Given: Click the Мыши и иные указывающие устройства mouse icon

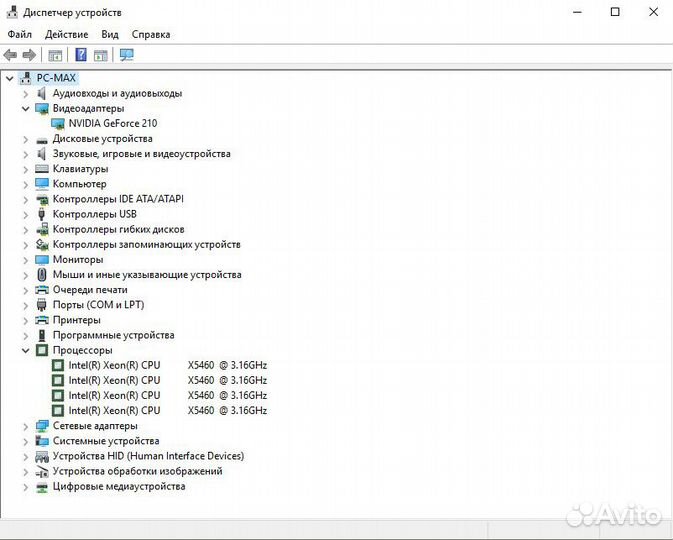Looking at the screenshot, I should click(42, 275).
